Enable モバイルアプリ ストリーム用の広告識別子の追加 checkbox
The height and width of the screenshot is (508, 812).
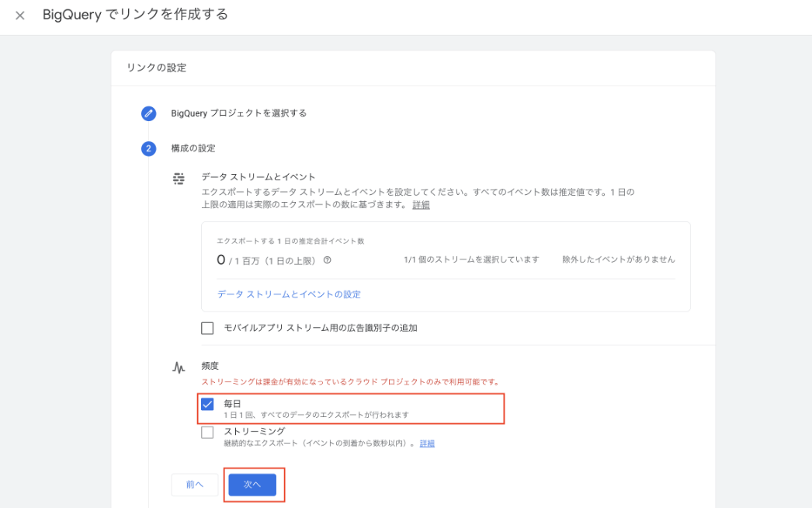coord(207,328)
